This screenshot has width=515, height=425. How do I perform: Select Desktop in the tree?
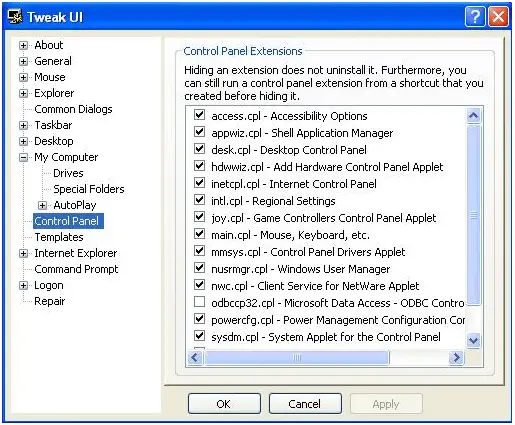click(54, 141)
